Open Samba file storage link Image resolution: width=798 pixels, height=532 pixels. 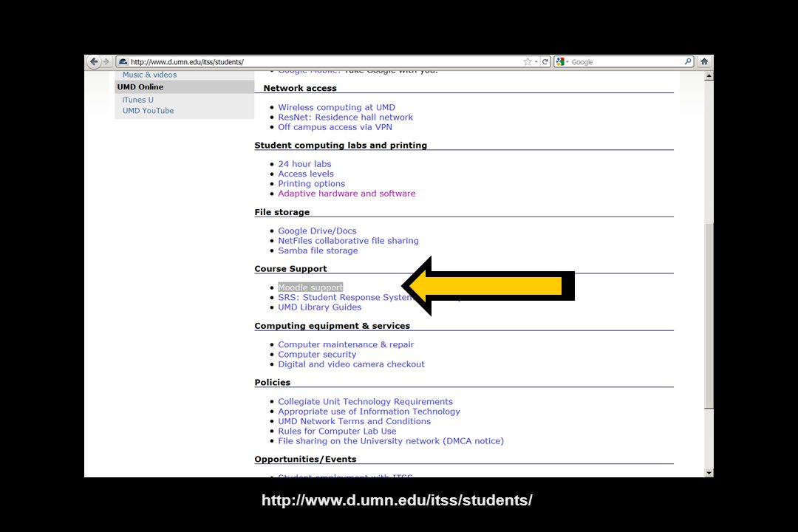[318, 250]
